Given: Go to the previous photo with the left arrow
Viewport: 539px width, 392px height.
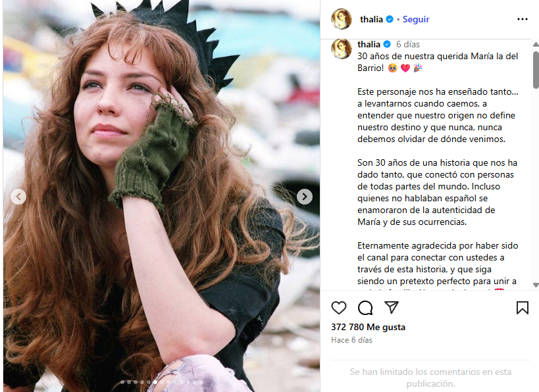Looking at the screenshot, I should (x=18, y=197).
